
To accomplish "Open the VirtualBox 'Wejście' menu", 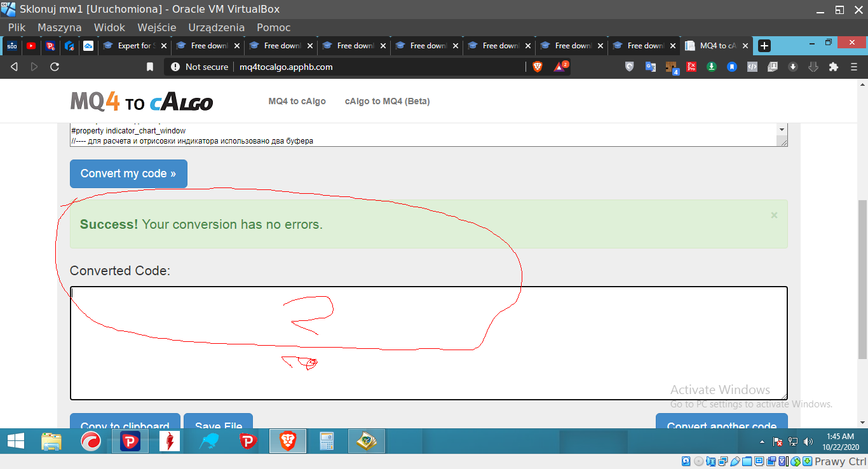I will [157, 27].
